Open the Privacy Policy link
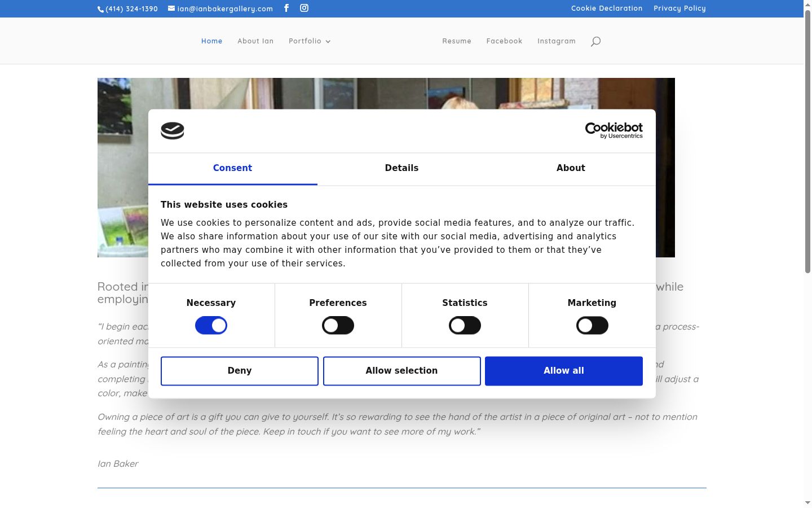 [x=679, y=8]
